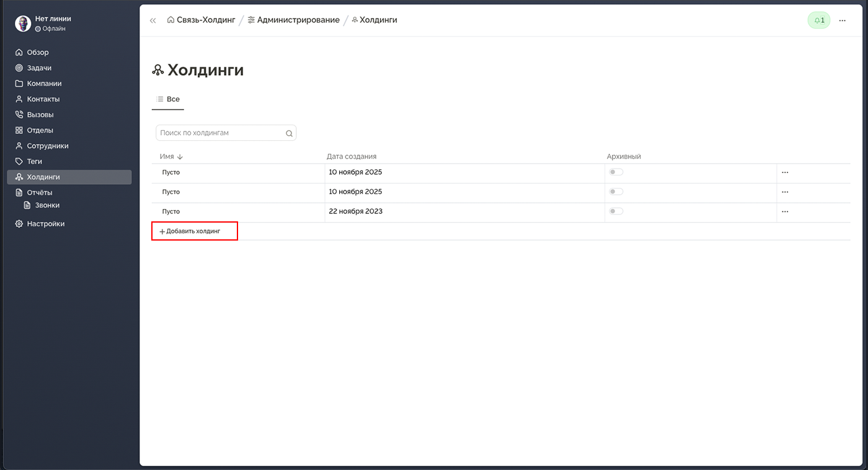Open Настройки gear icon in sidebar
This screenshot has height=470, width=868.
[x=19, y=224]
